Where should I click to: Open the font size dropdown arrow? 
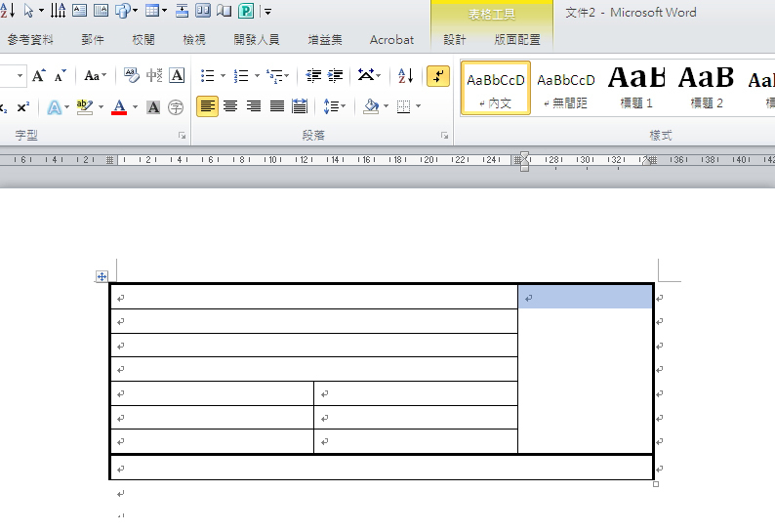(20, 75)
